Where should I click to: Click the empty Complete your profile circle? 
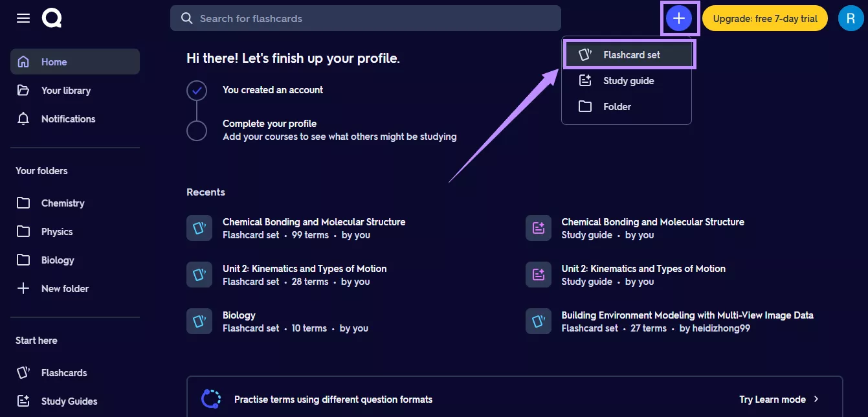coord(197,130)
